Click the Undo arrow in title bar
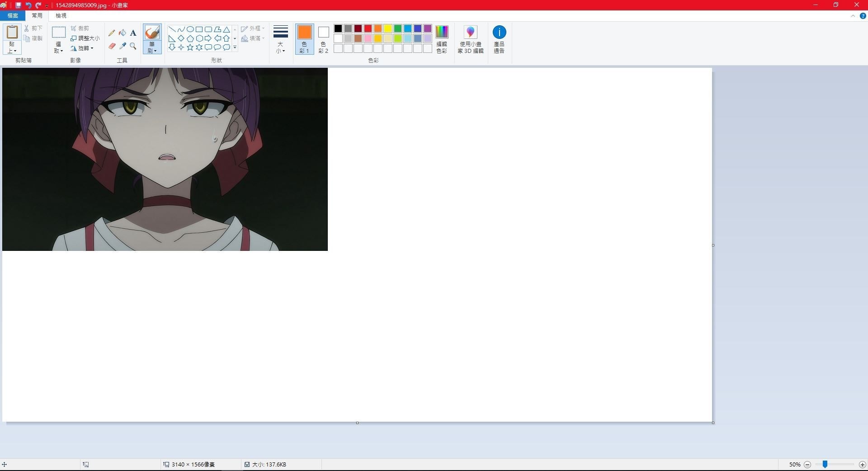Image resolution: width=868 pixels, height=471 pixels. 28,5
